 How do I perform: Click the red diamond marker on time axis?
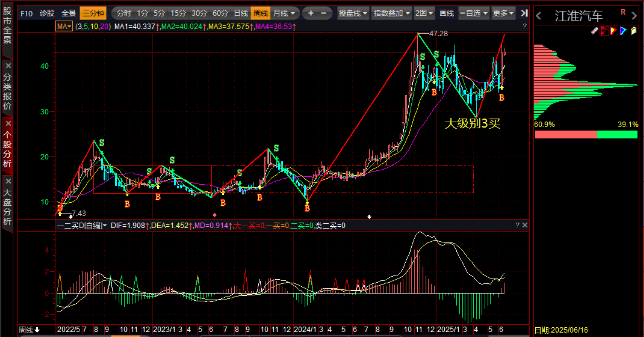coord(215,215)
